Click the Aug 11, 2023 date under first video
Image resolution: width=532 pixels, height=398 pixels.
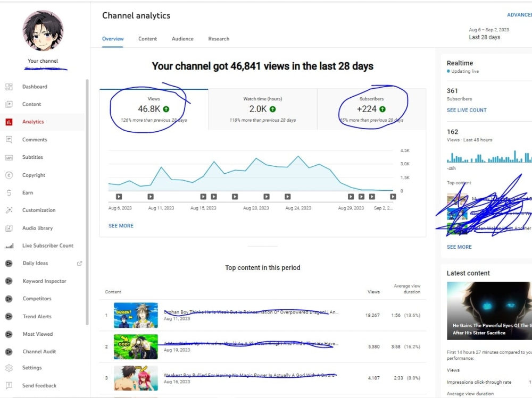point(177,319)
